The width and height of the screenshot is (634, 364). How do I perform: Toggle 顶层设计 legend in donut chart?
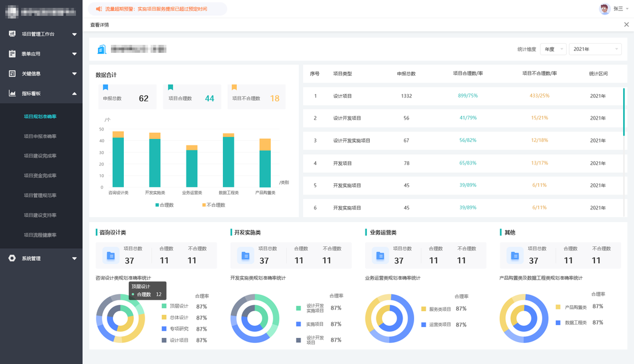[176, 306]
